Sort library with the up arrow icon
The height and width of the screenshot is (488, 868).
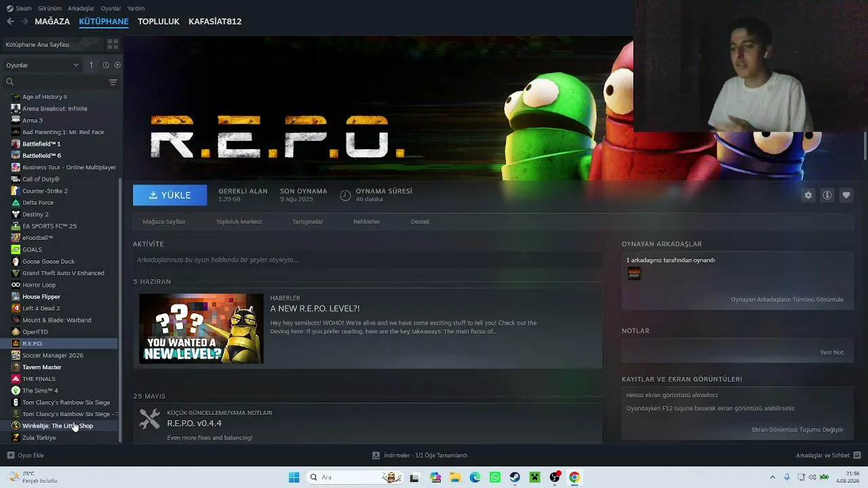coord(92,65)
